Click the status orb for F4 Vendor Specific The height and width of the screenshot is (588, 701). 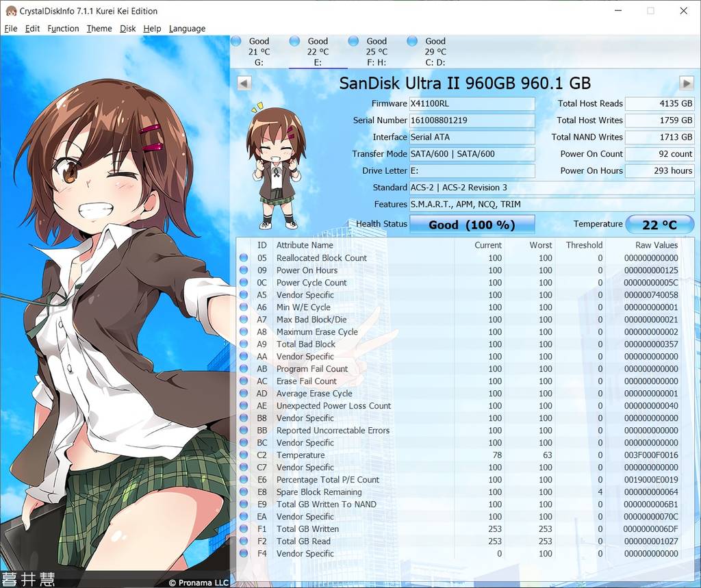[244, 554]
